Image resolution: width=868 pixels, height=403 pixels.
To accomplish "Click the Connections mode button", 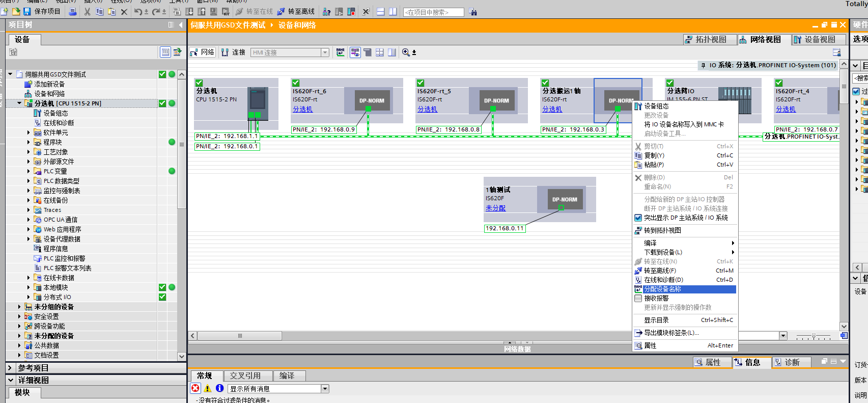I will point(233,52).
